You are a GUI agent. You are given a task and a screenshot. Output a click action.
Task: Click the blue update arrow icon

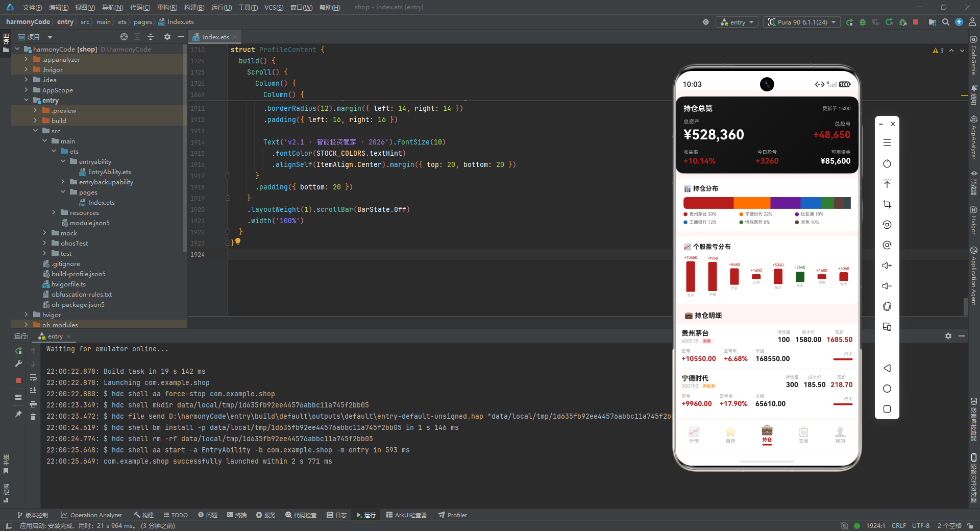pos(959,22)
